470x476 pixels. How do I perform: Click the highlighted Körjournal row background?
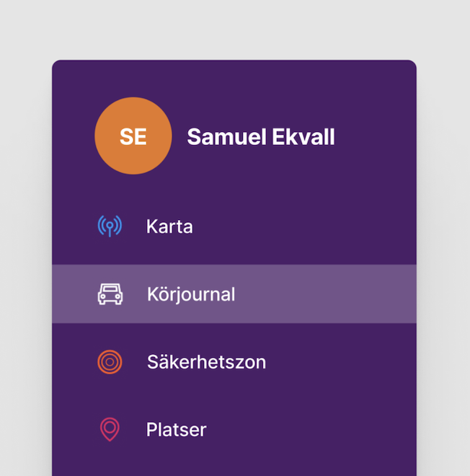point(324,294)
